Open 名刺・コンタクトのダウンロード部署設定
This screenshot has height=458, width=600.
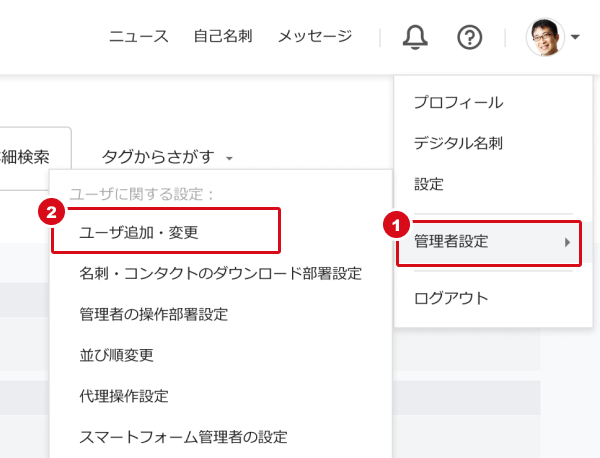(220, 273)
